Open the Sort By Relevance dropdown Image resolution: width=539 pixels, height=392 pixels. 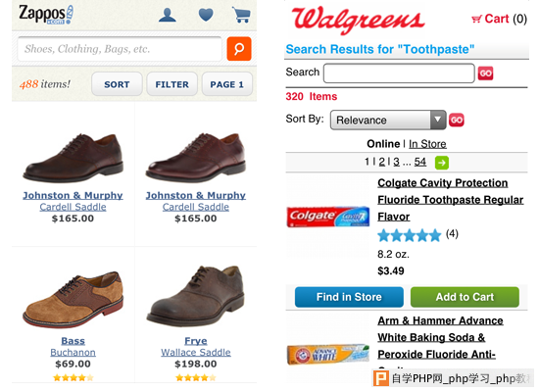pyautogui.click(x=388, y=120)
